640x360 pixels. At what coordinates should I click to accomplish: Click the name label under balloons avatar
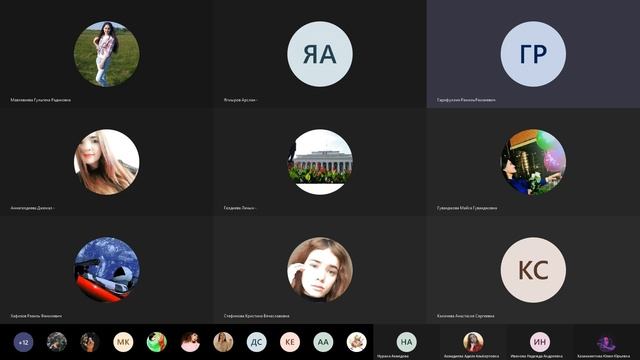tap(467, 208)
